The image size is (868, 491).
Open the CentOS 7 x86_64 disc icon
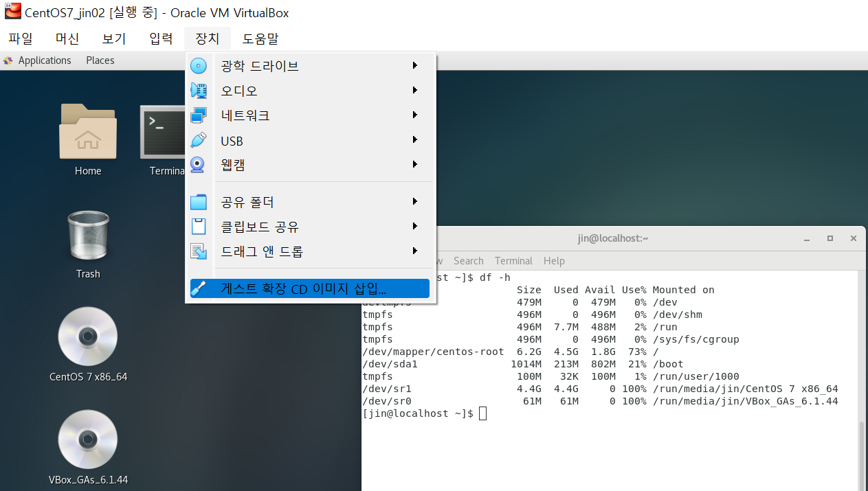[88, 336]
